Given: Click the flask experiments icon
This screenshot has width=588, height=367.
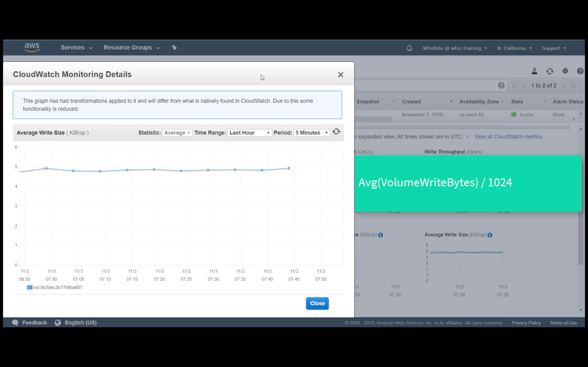Looking at the screenshot, I should tap(534, 71).
